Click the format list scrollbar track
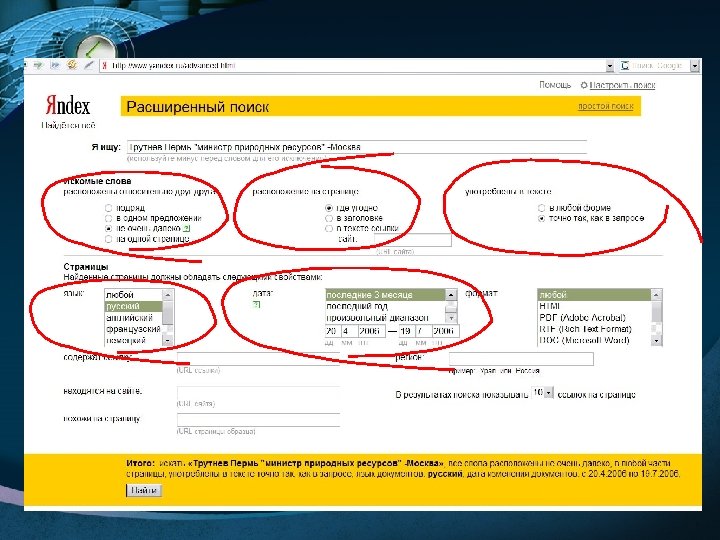Screen dimensions: 720x540 coord(656,318)
